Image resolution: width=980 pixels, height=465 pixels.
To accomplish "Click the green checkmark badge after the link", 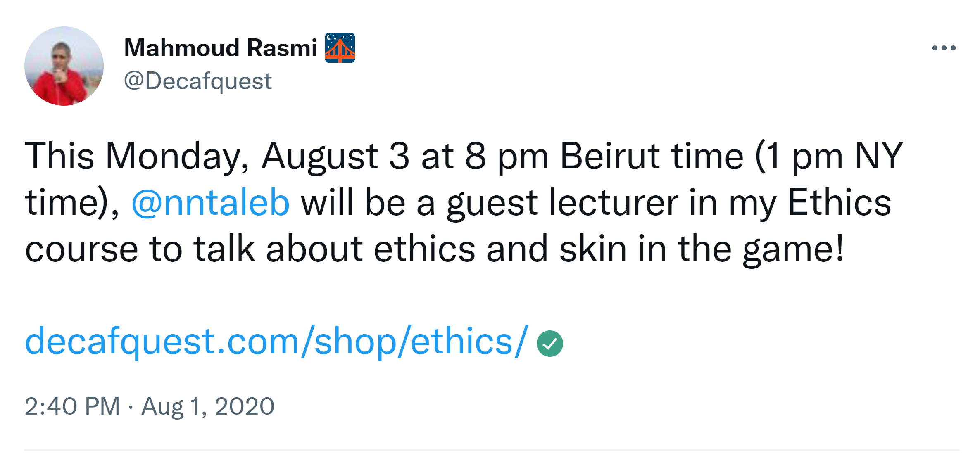I will coord(549,344).
